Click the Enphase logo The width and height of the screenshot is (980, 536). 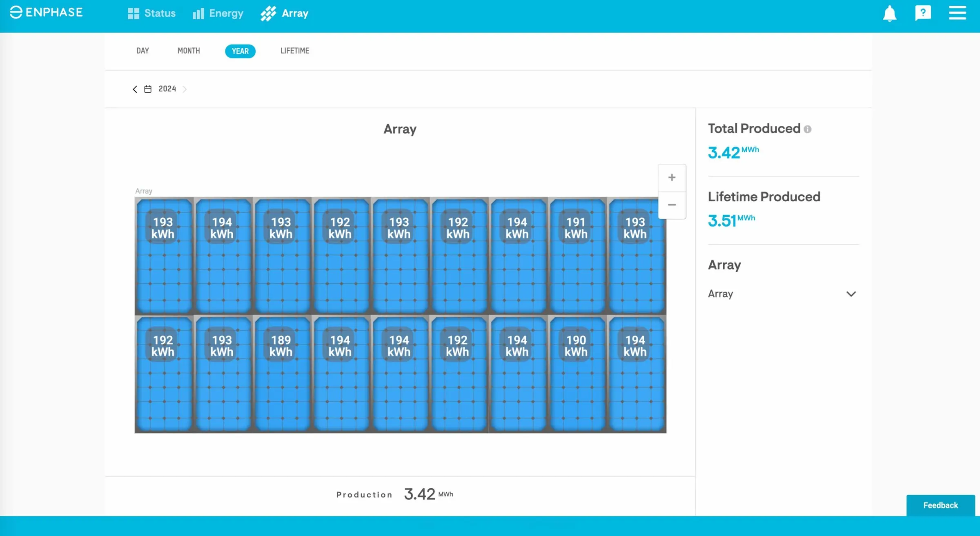coord(46,12)
